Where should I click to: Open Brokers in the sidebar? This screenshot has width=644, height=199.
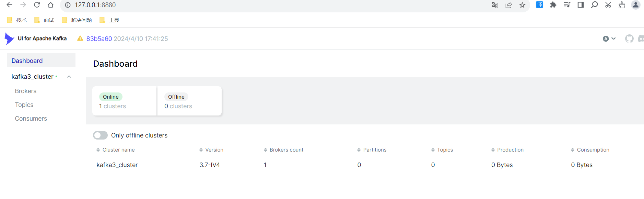click(x=26, y=91)
